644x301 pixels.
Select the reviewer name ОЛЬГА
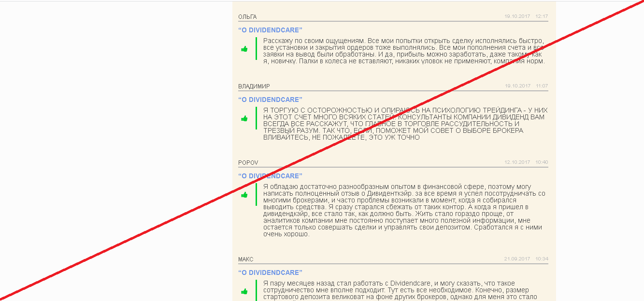click(x=247, y=17)
